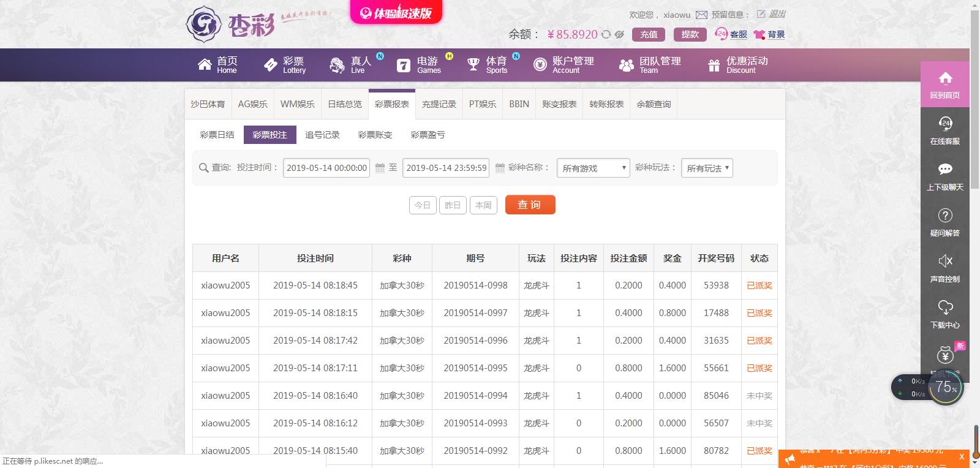Click the 提款 withdraw button

click(690, 34)
